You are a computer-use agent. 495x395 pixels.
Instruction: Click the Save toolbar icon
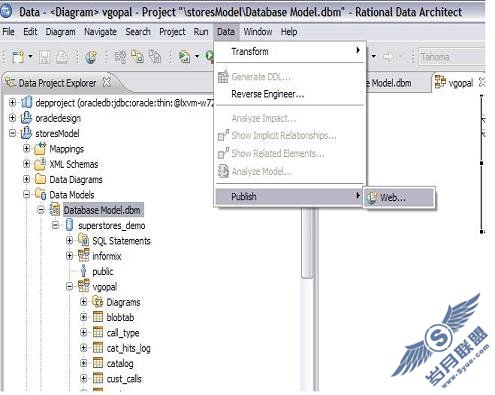point(44,57)
